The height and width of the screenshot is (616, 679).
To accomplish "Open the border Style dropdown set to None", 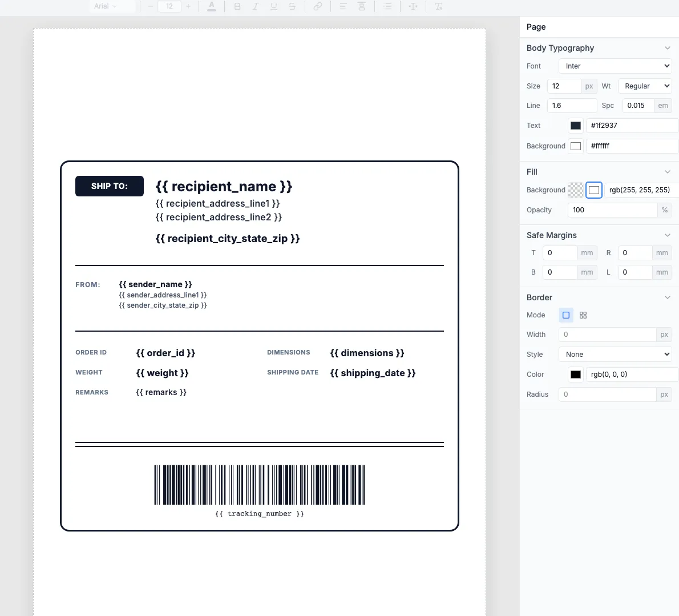I will tap(615, 354).
